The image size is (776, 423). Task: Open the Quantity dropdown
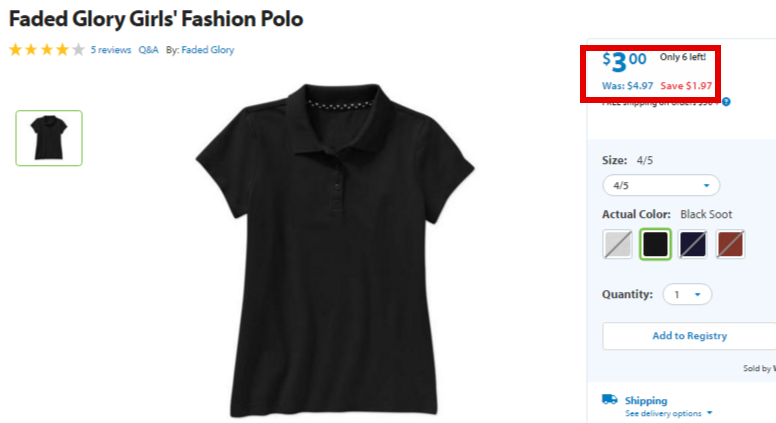click(687, 294)
